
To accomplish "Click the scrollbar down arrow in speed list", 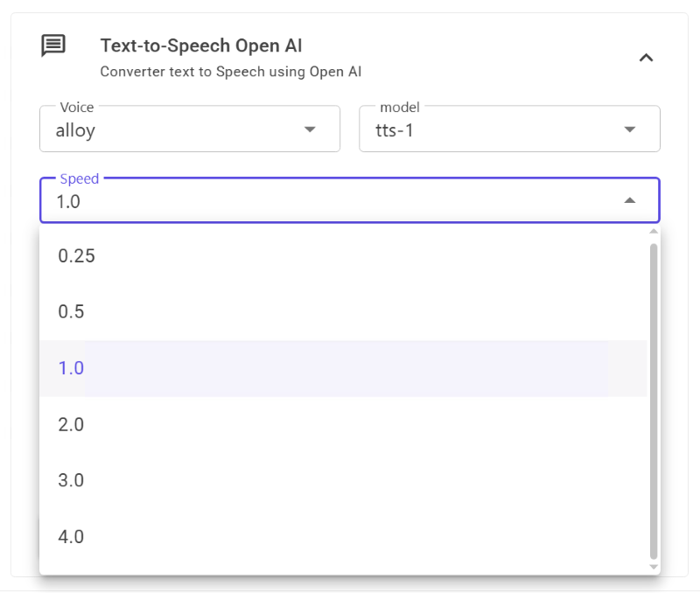I will (653, 568).
